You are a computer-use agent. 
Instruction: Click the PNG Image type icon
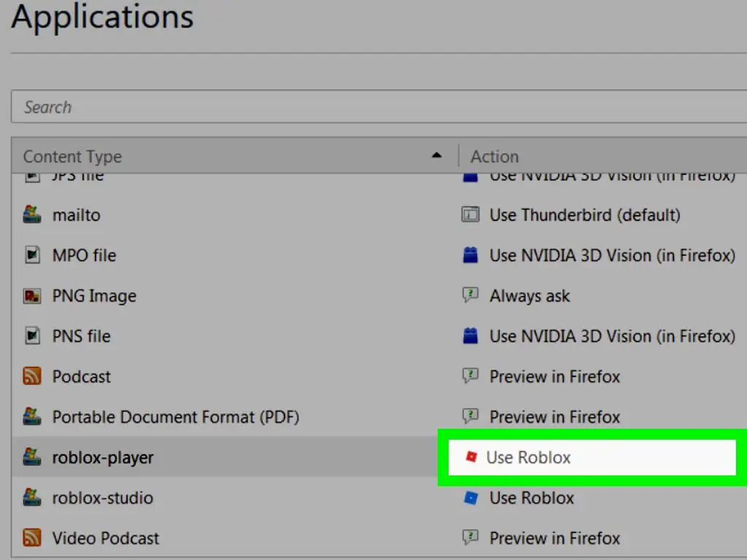[x=32, y=296]
